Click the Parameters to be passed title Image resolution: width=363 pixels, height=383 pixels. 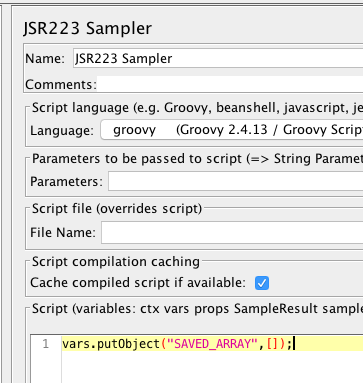point(197,159)
